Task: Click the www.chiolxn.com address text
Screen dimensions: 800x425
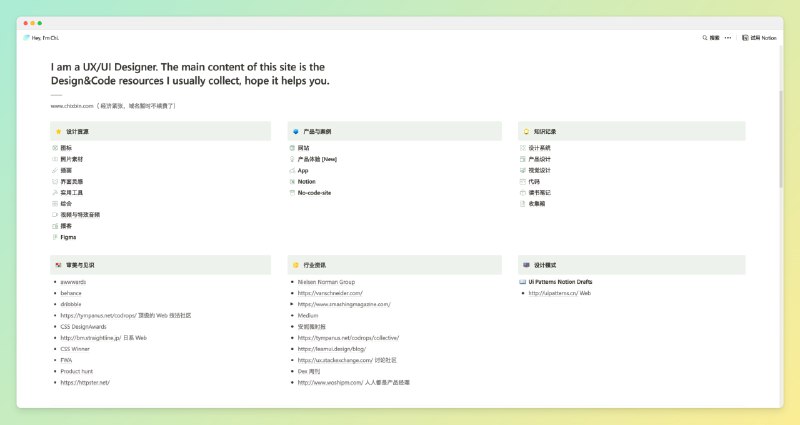Action: tap(72, 105)
